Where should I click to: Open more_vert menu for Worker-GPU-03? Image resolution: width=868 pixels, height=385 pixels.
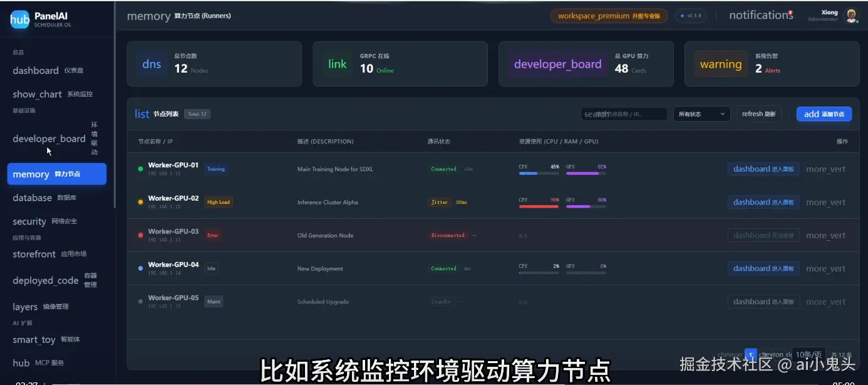(825, 236)
